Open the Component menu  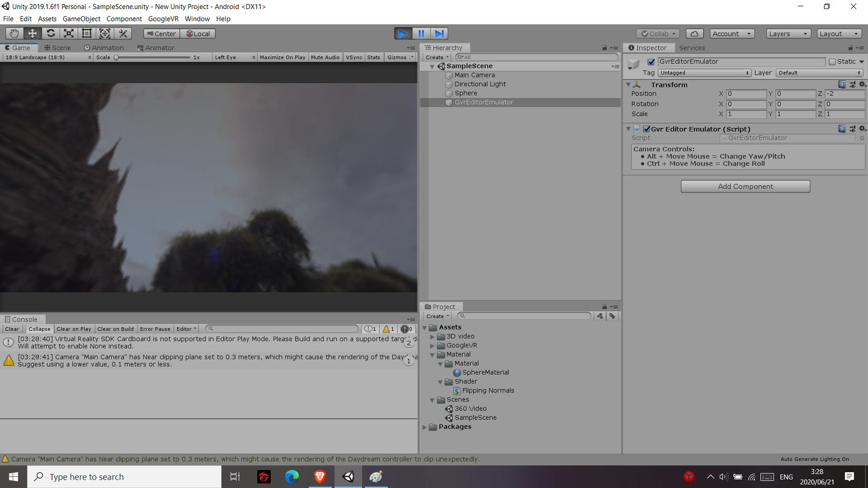click(124, 19)
